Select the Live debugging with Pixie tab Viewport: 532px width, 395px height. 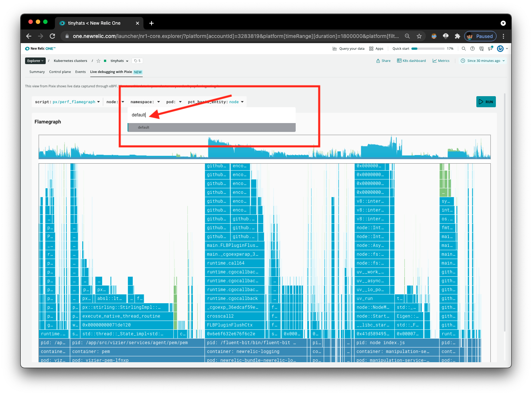pos(116,72)
